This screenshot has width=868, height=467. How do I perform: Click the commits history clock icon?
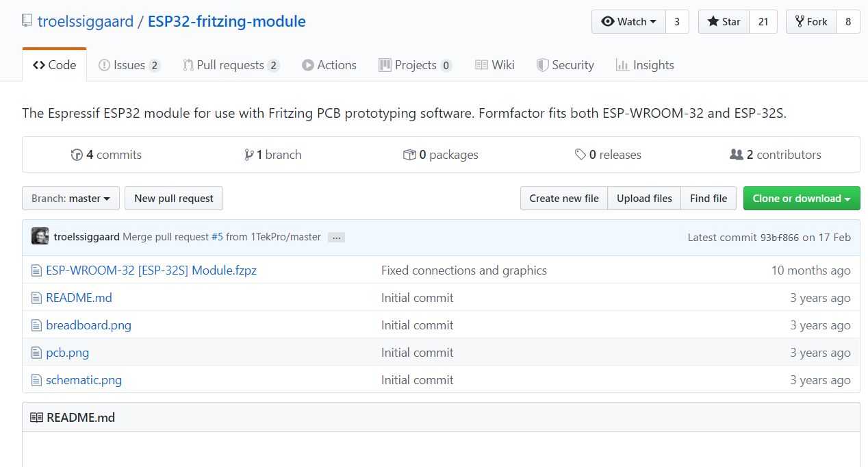click(77, 155)
